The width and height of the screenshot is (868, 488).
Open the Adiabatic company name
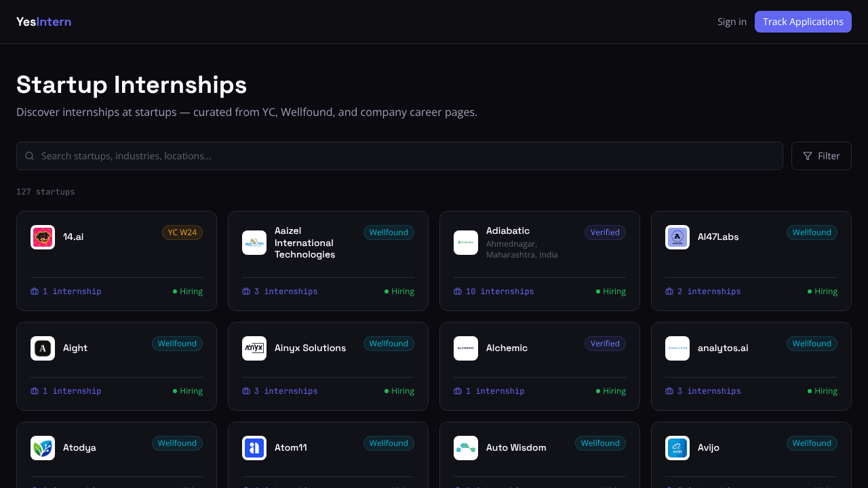coord(508,231)
